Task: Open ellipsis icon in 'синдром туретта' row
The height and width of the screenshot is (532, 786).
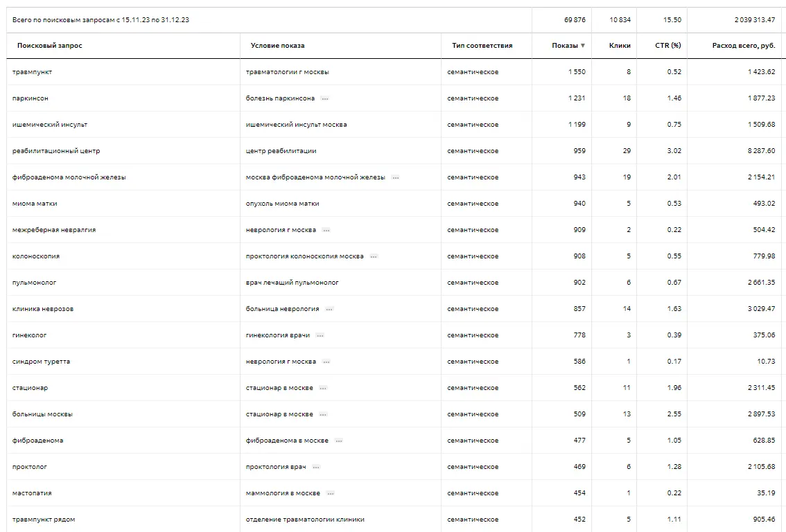Action: click(326, 362)
